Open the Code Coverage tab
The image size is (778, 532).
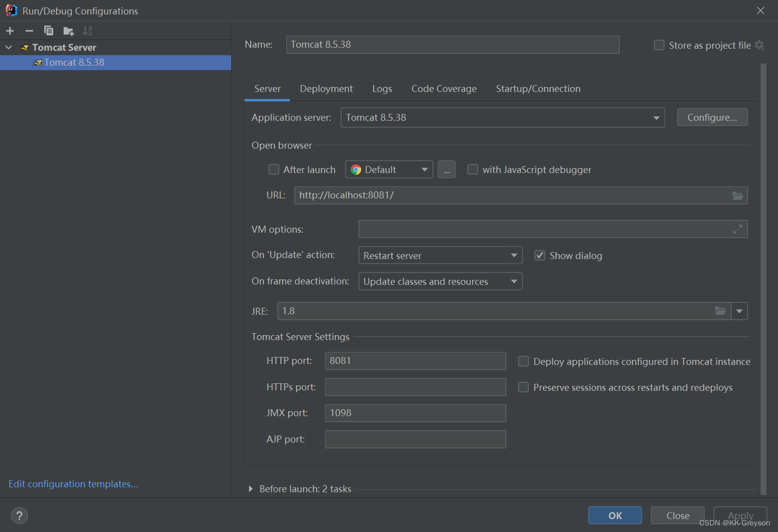coord(444,89)
